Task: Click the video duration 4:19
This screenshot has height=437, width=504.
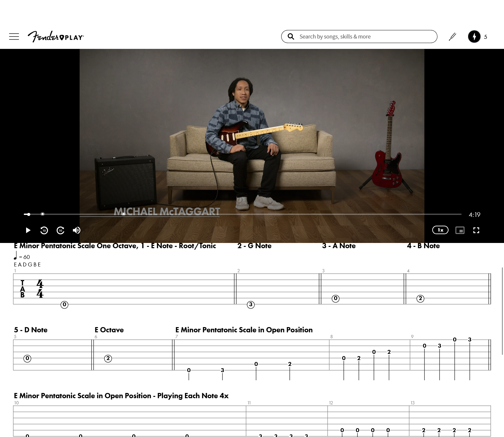Action: 475,215
